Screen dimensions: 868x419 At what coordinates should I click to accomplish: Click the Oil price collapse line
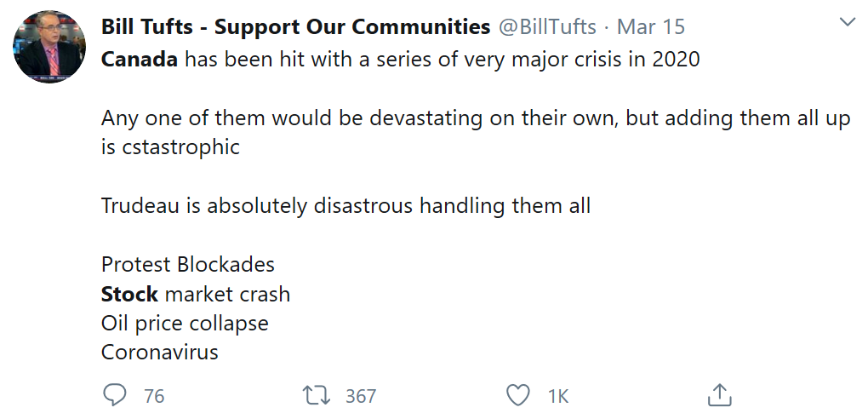[185, 323]
